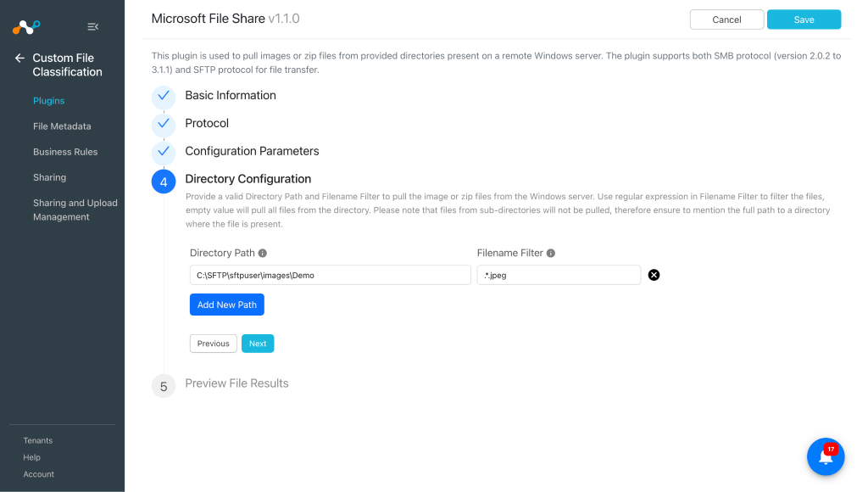Viewport: 868px width, 492px height.
Task: Open the Help link
Action: [x=31, y=457]
